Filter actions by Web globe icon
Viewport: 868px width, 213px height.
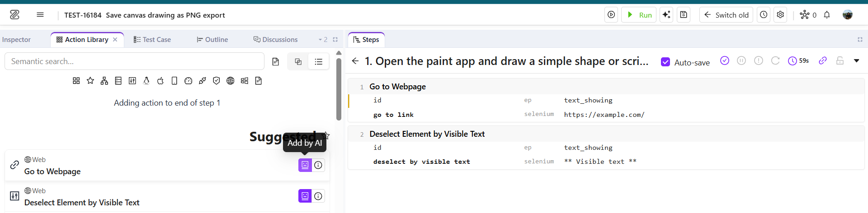231,81
